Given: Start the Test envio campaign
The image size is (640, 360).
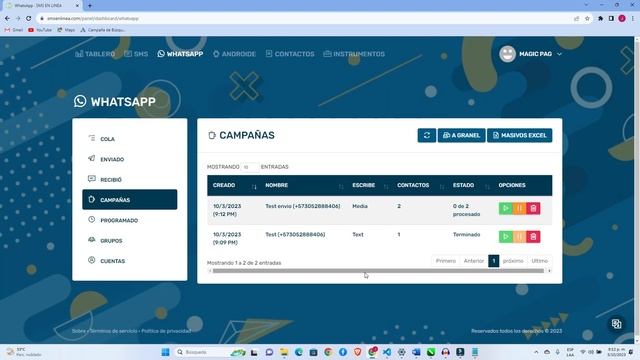Looking at the screenshot, I should (x=506, y=208).
